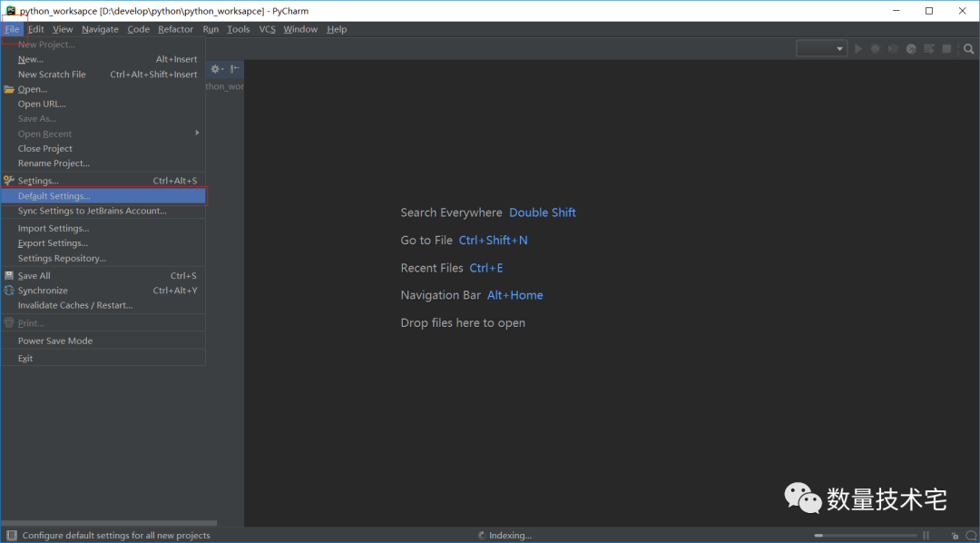The image size is (980, 543).
Task: Click the Search Everywhere magnifier icon
Action: pyautogui.click(x=969, y=49)
